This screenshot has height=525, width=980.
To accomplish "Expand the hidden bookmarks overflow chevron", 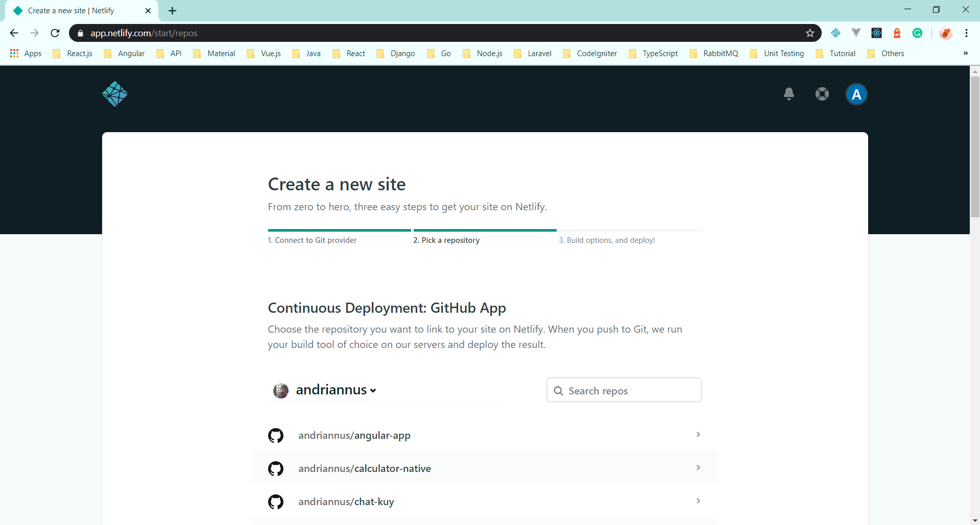I will (966, 53).
